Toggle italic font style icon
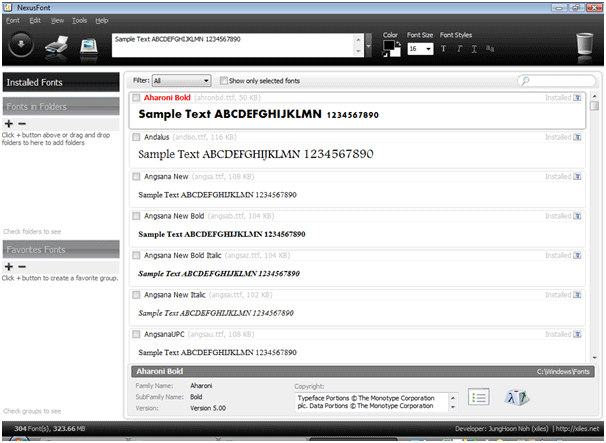Image resolution: width=606 pixels, height=443 pixels. click(x=460, y=49)
